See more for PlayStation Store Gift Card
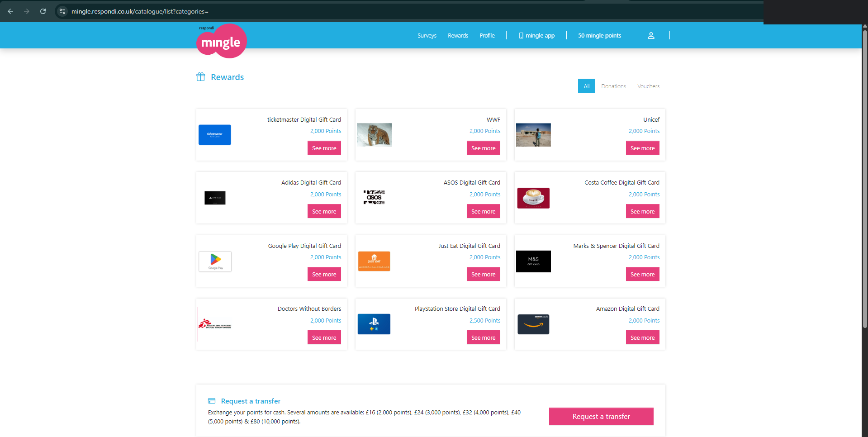The image size is (868, 437). [484, 337]
